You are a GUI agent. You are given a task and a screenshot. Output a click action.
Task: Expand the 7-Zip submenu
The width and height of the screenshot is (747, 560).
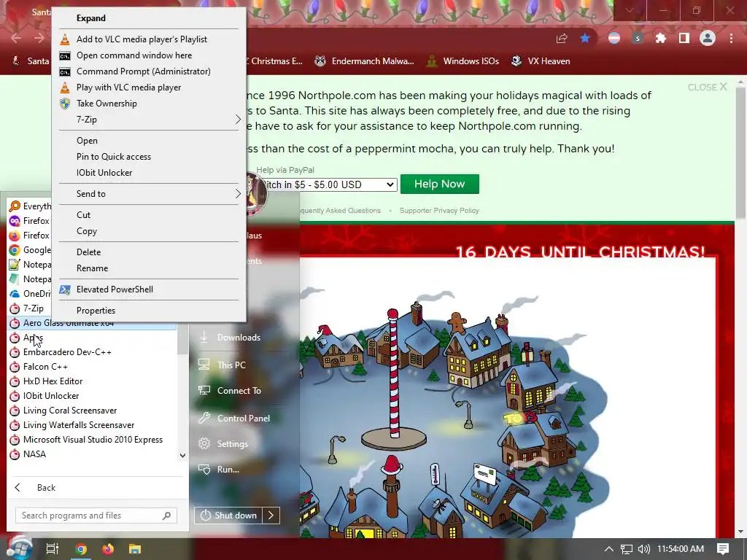point(149,120)
